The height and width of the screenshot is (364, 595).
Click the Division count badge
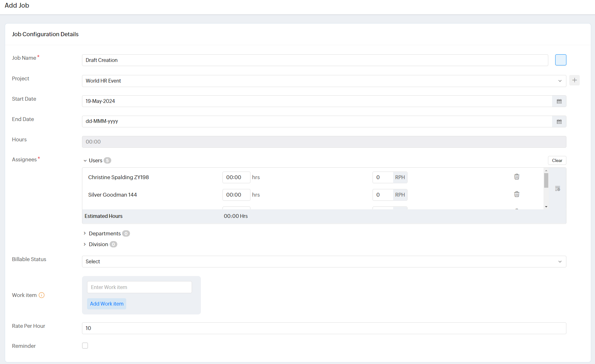click(113, 244)
